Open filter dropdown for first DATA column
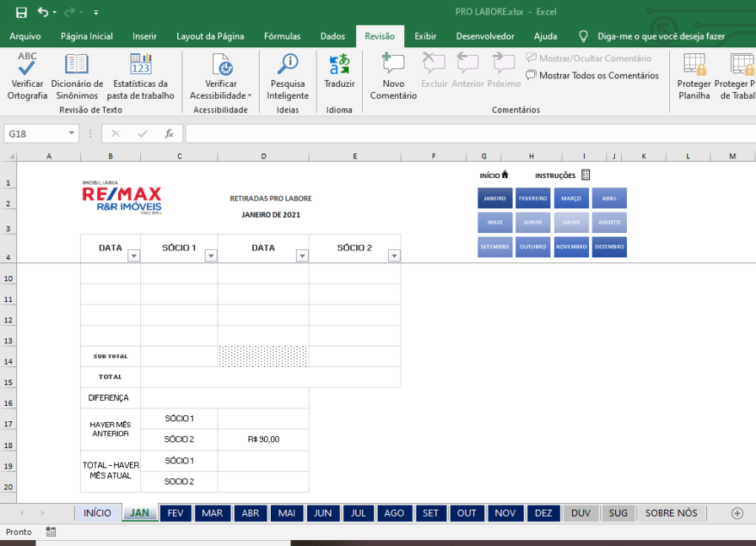This screenshot has width=756, height=546. click(133, 256)
